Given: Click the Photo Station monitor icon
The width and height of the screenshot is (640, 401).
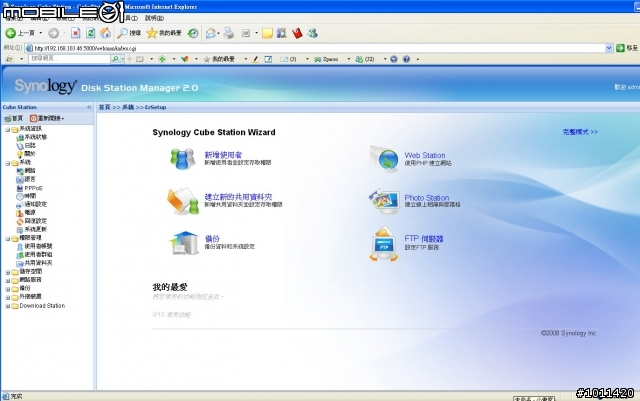Looking at the screenshot, I should [384, 201].
